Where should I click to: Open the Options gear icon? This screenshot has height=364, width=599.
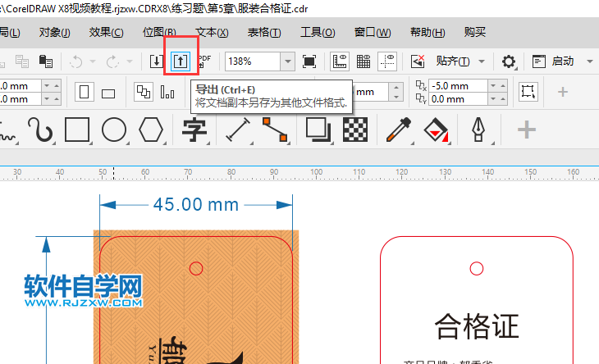[x=509, y=61]
